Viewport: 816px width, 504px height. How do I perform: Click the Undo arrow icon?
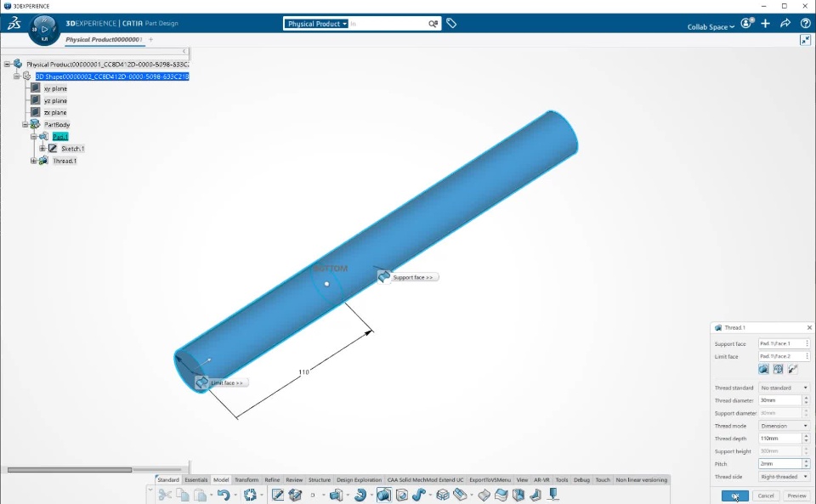pos(224,495)
